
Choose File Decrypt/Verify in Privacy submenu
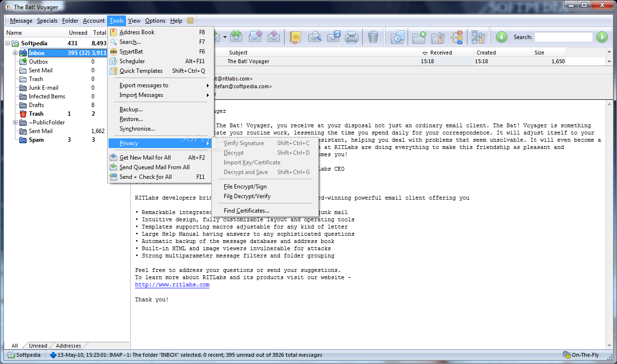tap(265, 196)
